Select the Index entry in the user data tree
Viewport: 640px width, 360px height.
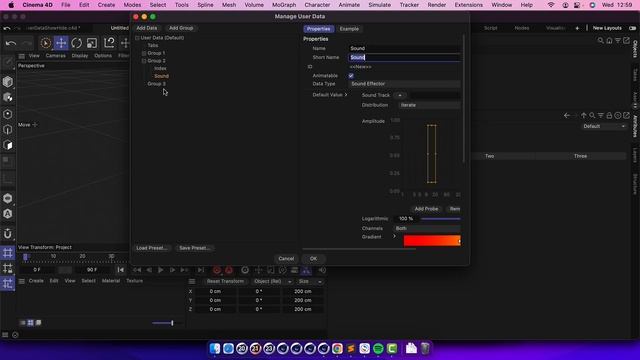coord(160,69)
